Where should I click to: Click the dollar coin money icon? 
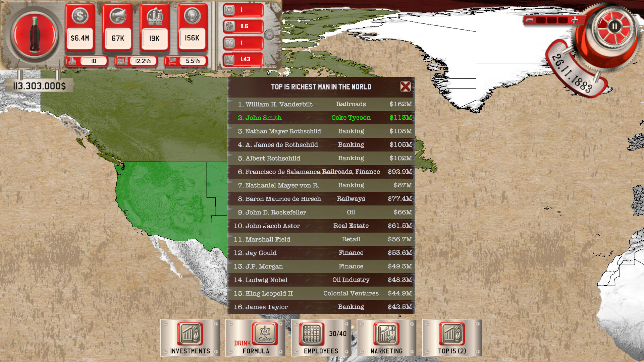click(79, 16)
